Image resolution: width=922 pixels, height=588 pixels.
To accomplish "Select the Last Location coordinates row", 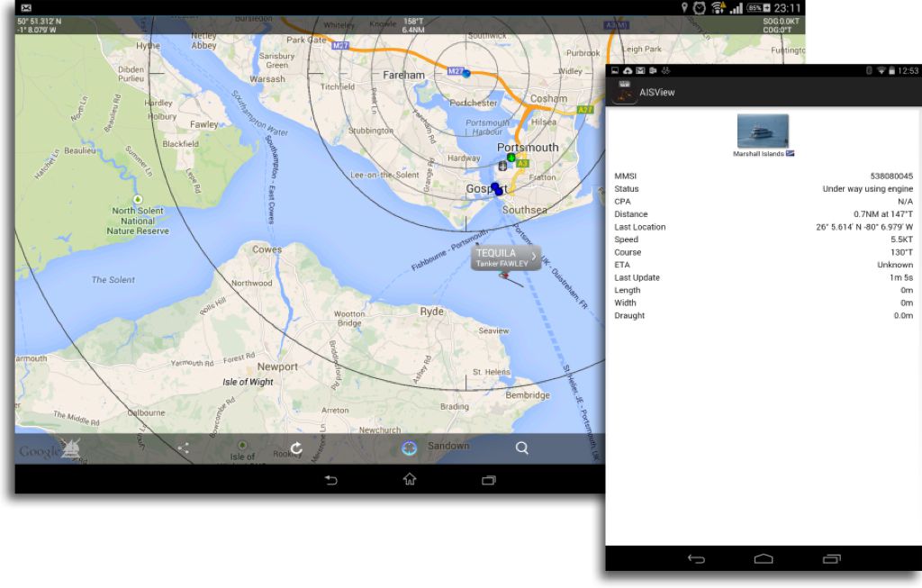I will (x=764, y=227).
